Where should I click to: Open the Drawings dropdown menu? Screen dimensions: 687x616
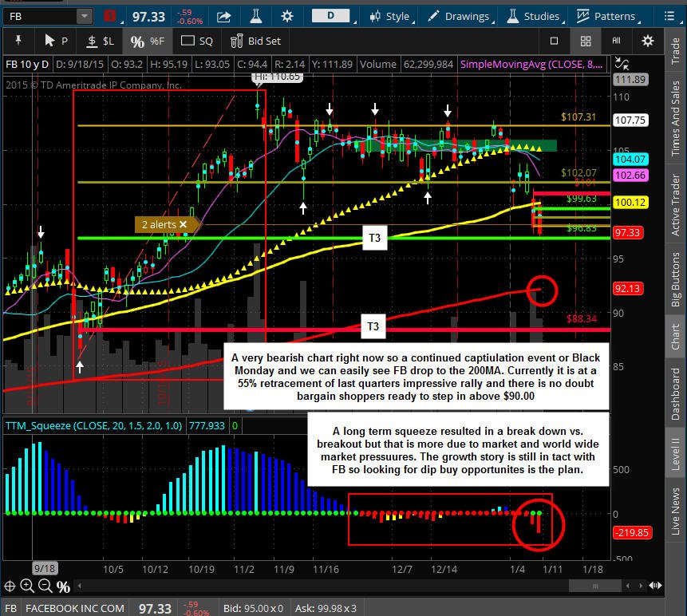pyautogui.click(x=460, y=17)
